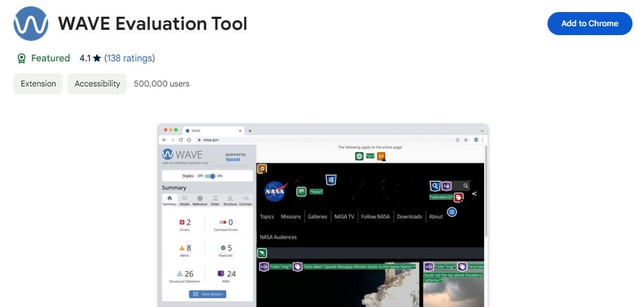644x307 pixels.
Task: Click the WebAIM link
Action: click(x=232, y=159)
